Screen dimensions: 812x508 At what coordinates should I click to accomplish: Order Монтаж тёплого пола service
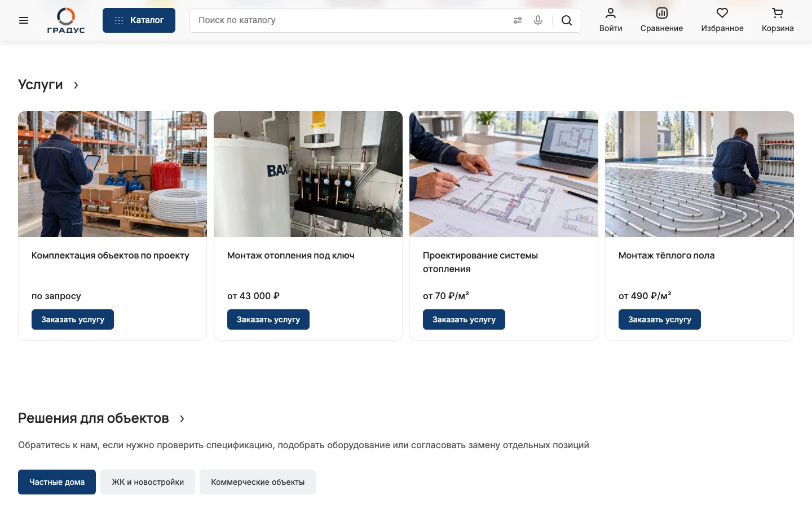tap(660, 319)
